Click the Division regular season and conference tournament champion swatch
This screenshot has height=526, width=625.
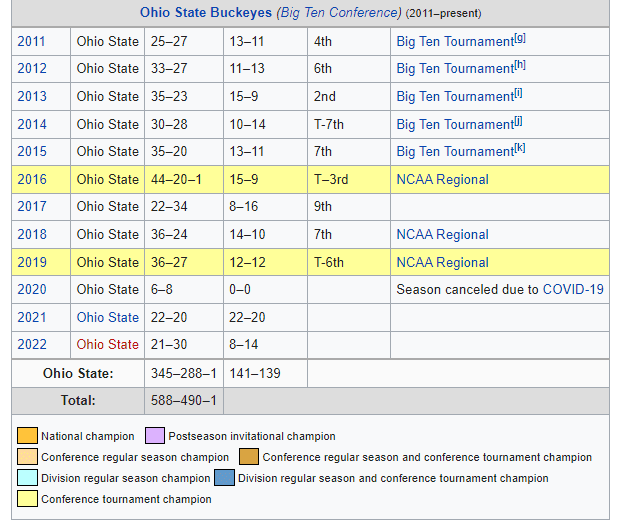tap(224, 477)
